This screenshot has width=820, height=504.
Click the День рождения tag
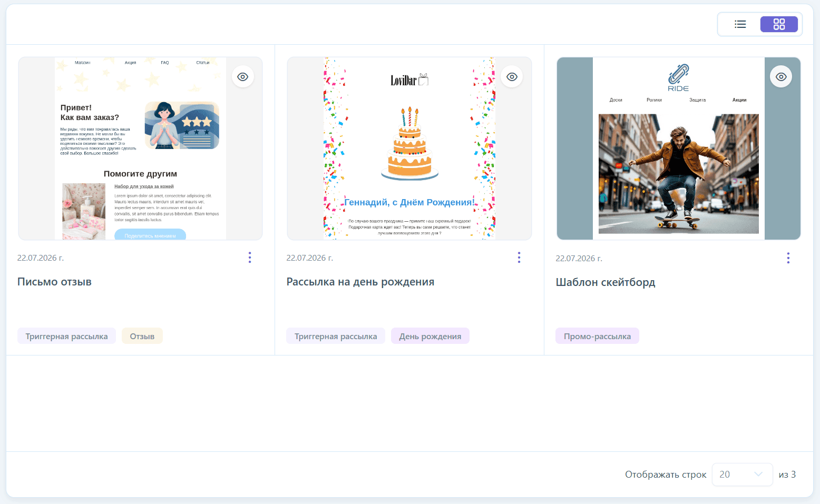point(430,336)
